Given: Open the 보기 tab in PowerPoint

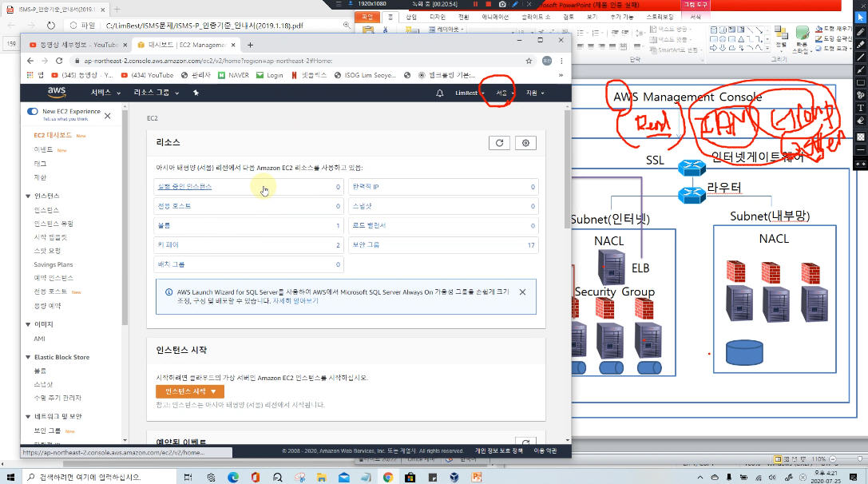Looking at the screenshot, I should pos(592,17).
